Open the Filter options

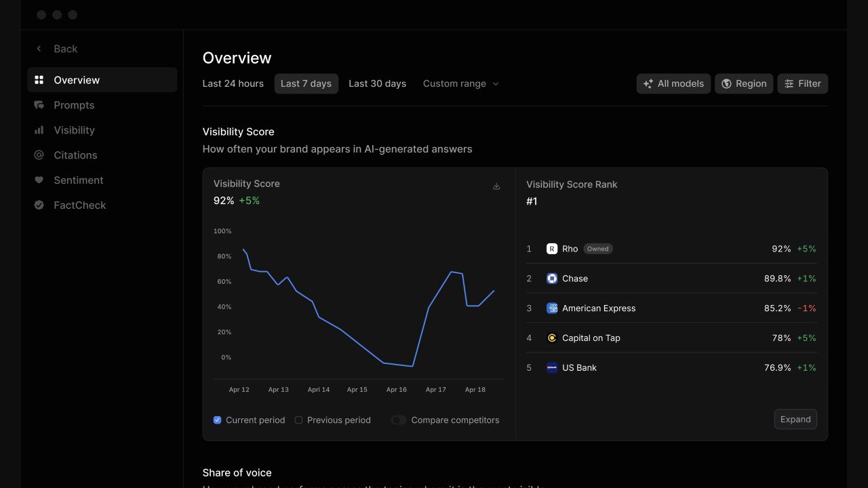coord(803,84)
